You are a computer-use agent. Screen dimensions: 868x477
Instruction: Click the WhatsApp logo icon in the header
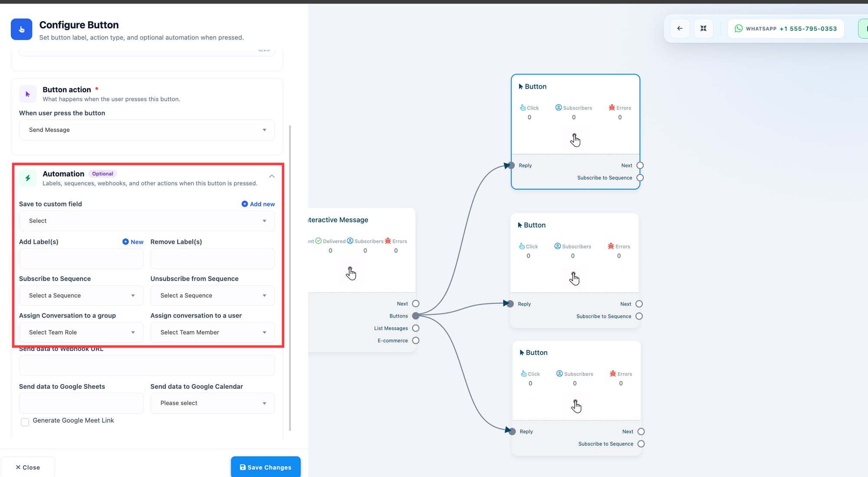(x=738, y=29)
